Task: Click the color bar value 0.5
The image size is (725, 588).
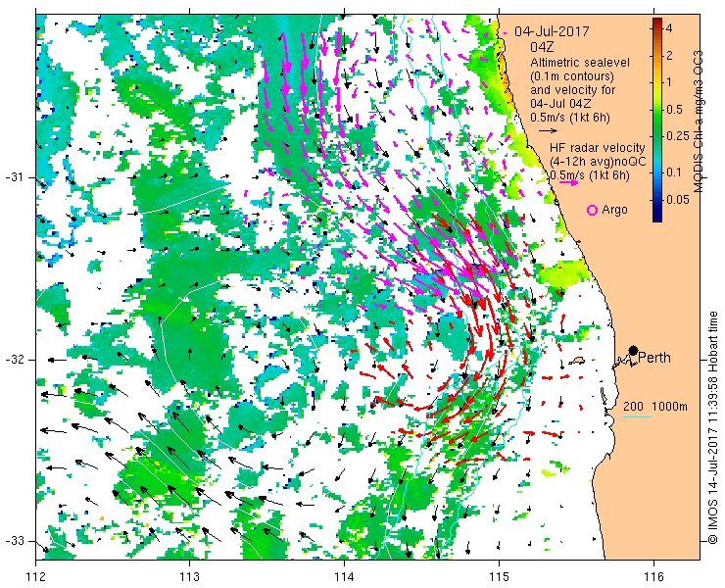Action: coord(675,110)
